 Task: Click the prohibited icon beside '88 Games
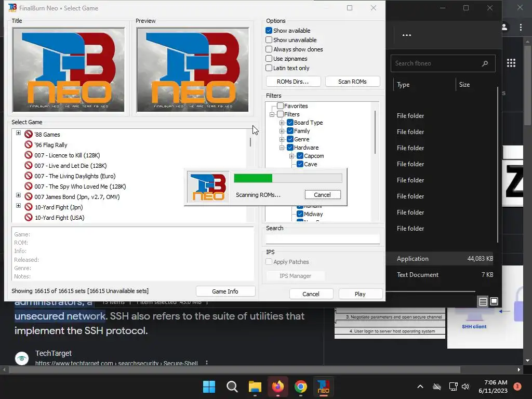[x=29, y=135]
